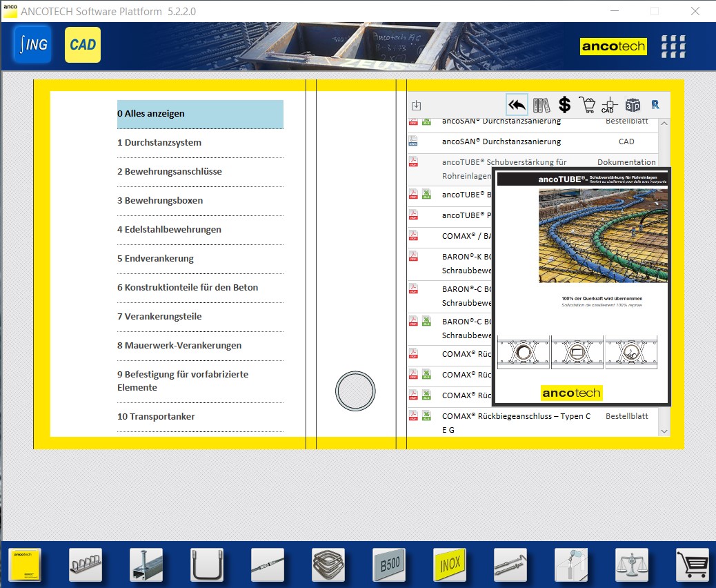Click the ancoTUBE brochure preview thumbnail
Image resolution: width=716 pixels, height=588 pixels.
tap(581, 286)
